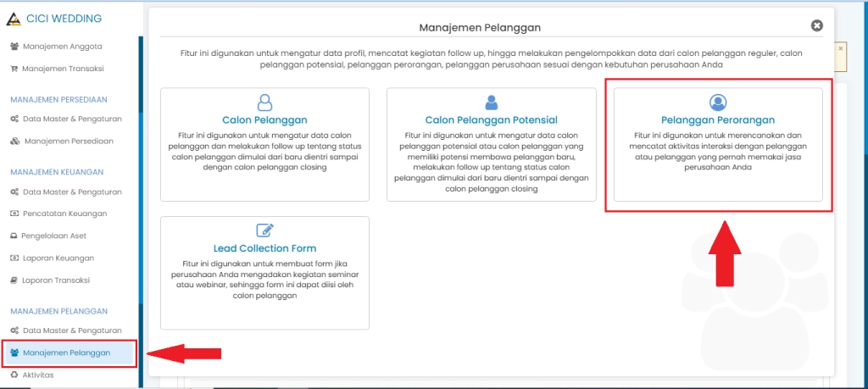The width and height of the screenshot is (868, 389).
Task: Click the MANAJEMEN PERSEDIAAN section header
Action: [x=58, y=100]
